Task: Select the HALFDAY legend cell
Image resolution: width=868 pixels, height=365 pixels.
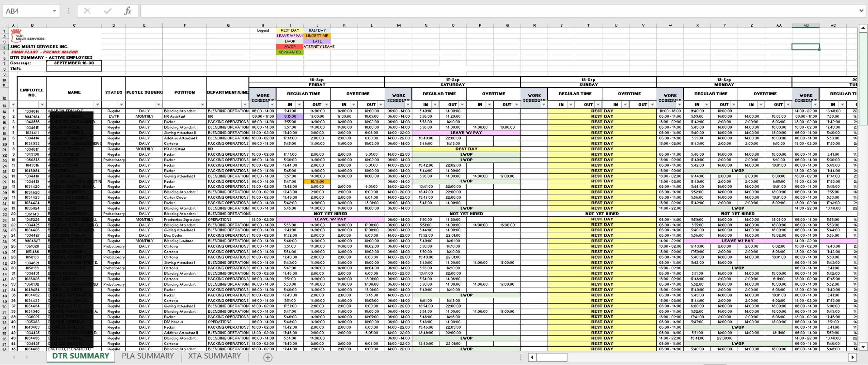Action: pos(317,30)
